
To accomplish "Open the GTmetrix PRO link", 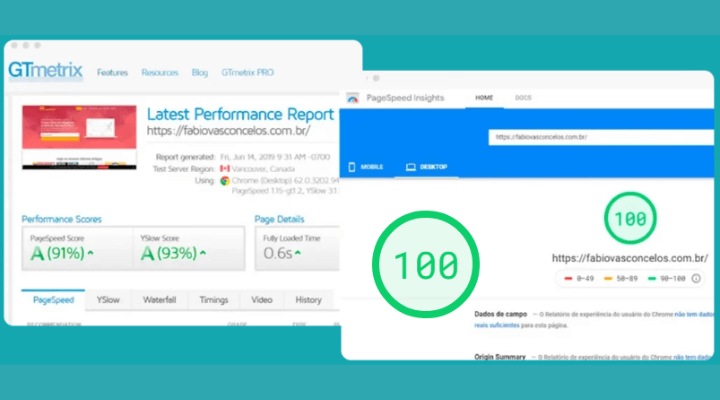I will 248,73.
